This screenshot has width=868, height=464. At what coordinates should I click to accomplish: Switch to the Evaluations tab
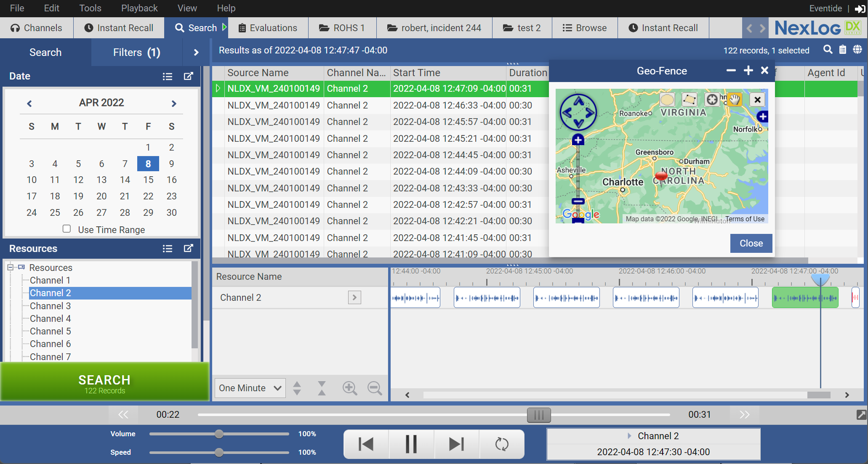tap(268, 28)
